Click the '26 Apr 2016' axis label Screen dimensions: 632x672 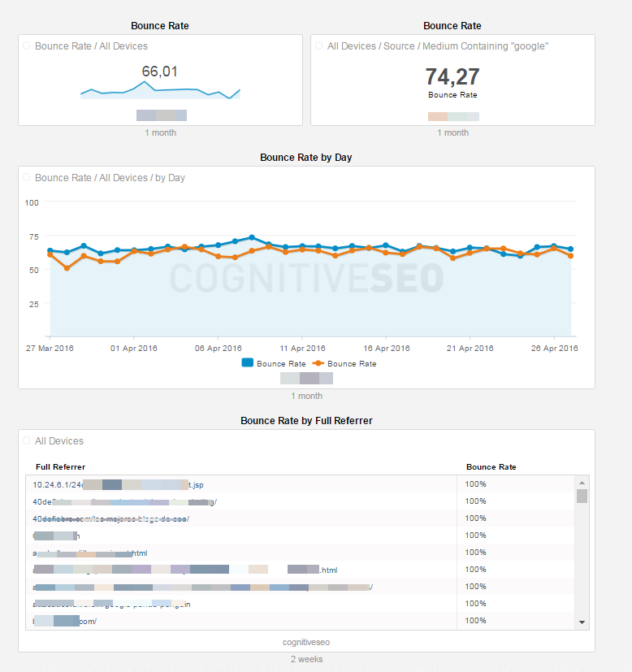tap(555, 348)
